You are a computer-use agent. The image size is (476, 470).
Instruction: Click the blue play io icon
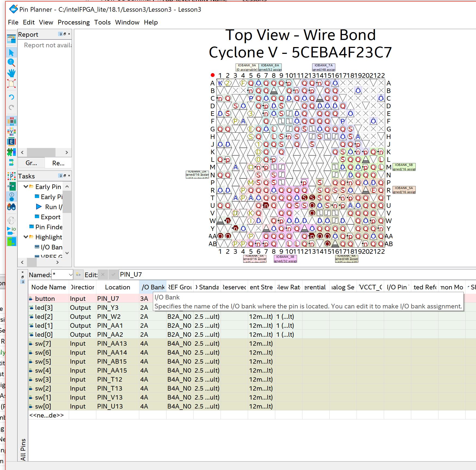point(11,231)
